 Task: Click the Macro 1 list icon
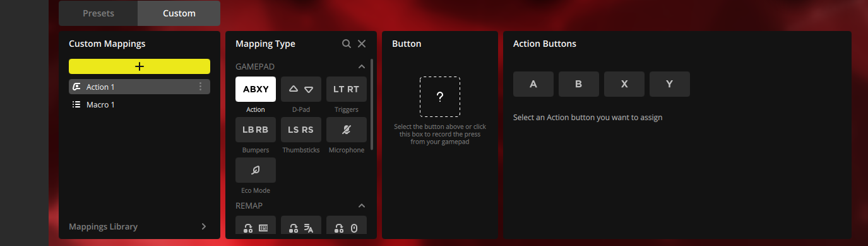(76, 104)
